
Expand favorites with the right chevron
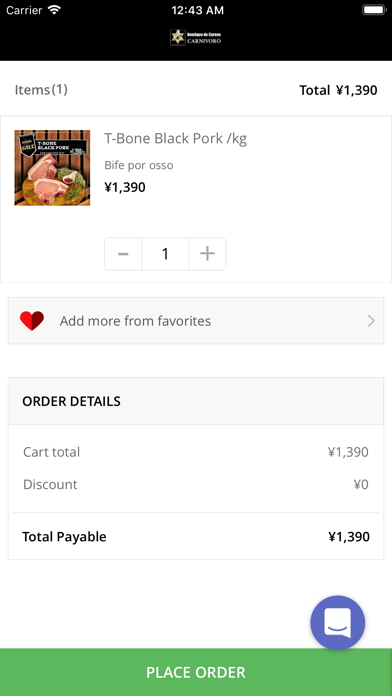click(371, 321)
